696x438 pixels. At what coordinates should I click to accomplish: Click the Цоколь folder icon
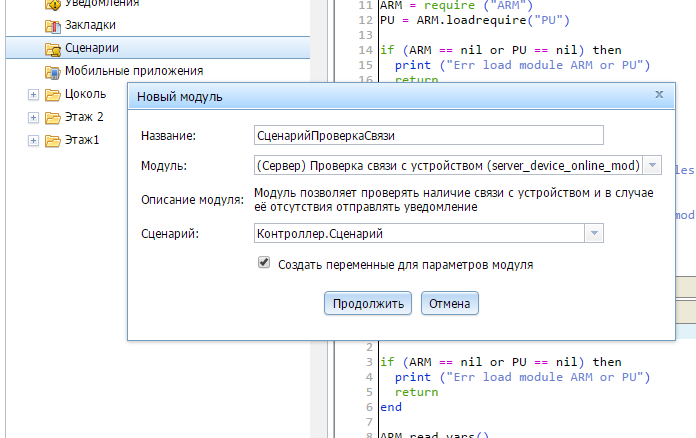click(53, 95)
